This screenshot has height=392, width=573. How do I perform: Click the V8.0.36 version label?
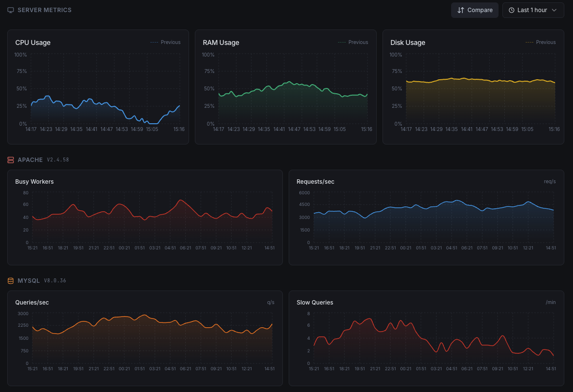[x=55, y=280]
